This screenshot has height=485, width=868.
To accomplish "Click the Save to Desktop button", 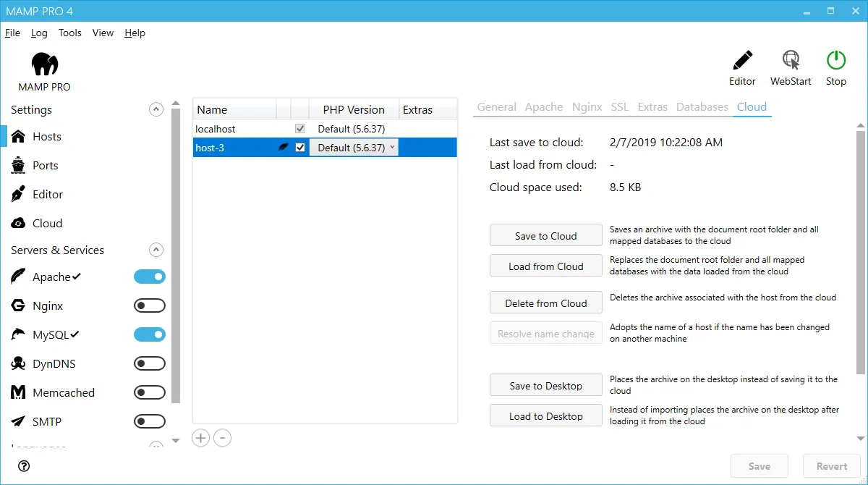I will coord(546,385).
